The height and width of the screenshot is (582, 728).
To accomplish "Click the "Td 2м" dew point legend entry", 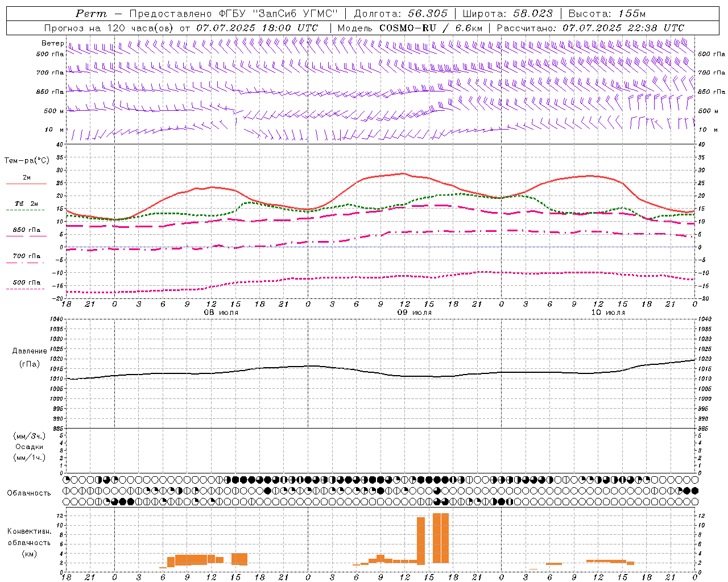I will point(26,203).
